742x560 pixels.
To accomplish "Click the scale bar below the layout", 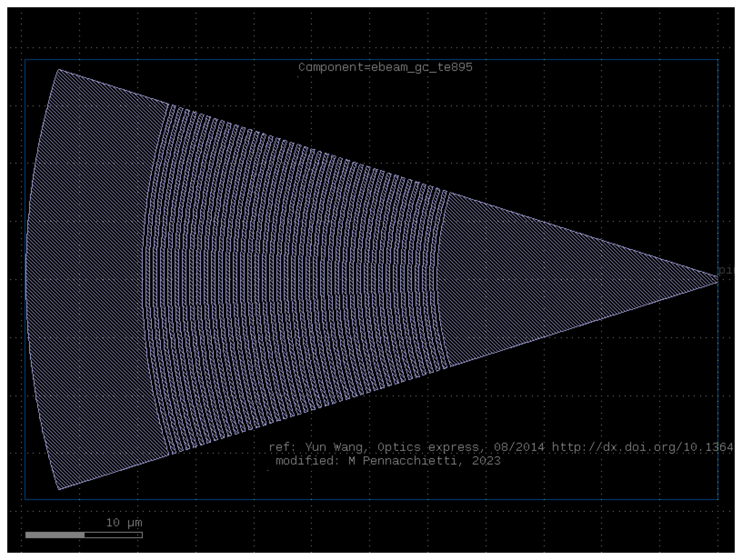I will click(84, 535).
